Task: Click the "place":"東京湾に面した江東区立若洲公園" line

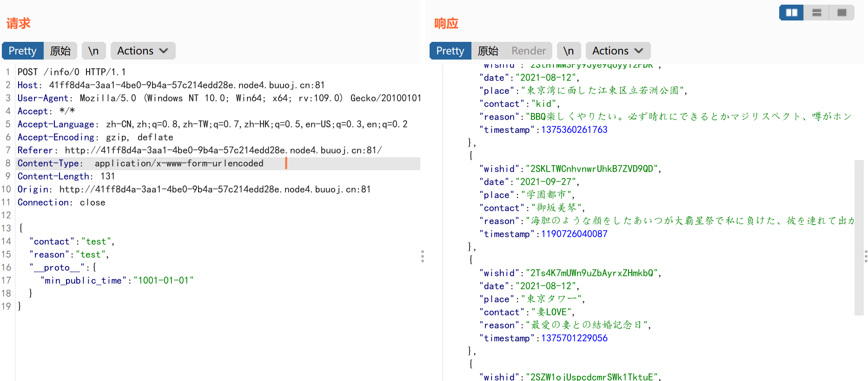Action: pos(583,91)
